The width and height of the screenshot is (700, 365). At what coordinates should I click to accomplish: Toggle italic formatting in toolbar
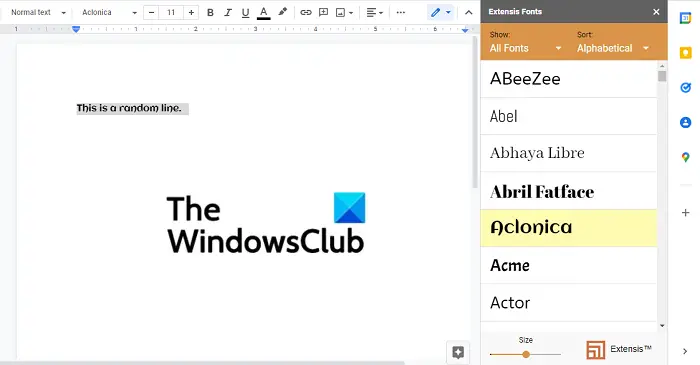(228, 12)
